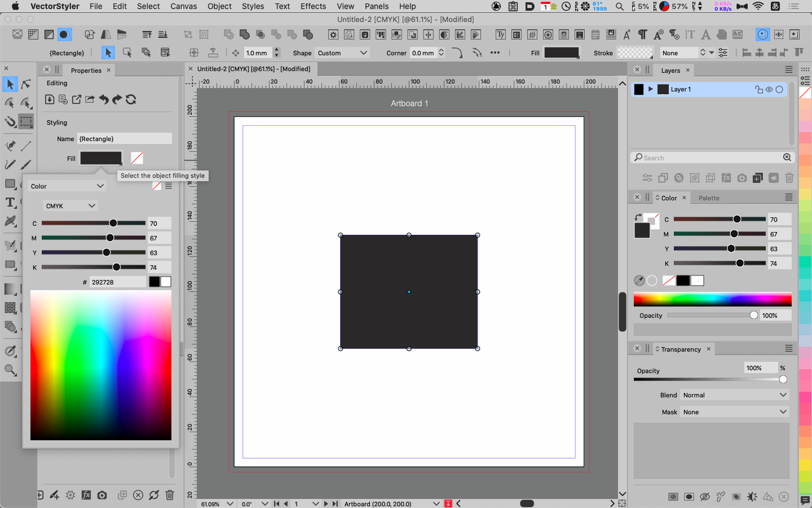Open the CMYK color model dropdown
This screenshot has height=508, width=812.
70,206
